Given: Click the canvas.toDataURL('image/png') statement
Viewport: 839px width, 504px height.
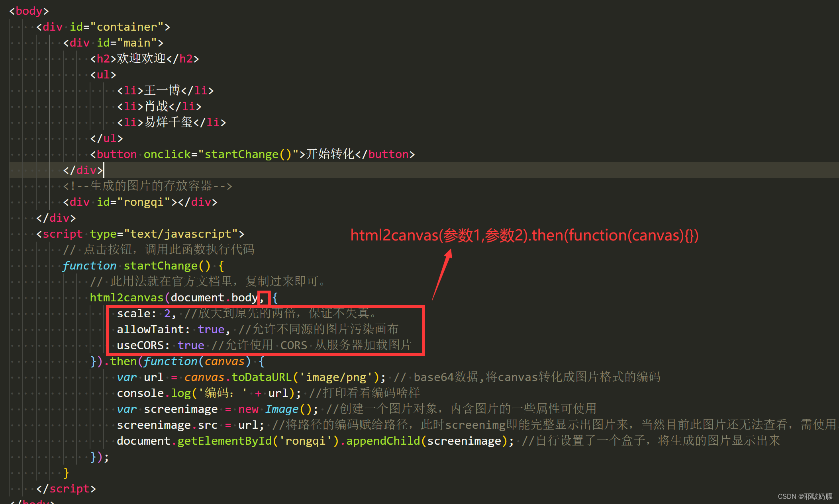Looking at the screenshot, I should 251,377.
